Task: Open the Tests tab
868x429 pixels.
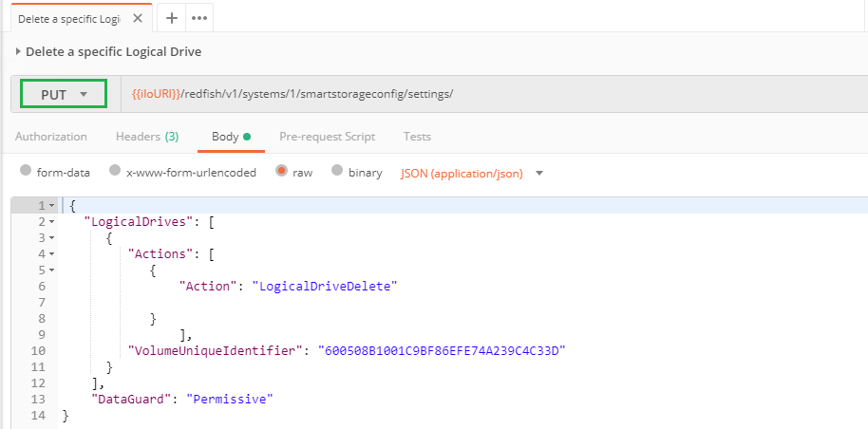Action: pyautogui.click(x=417, y=136)
